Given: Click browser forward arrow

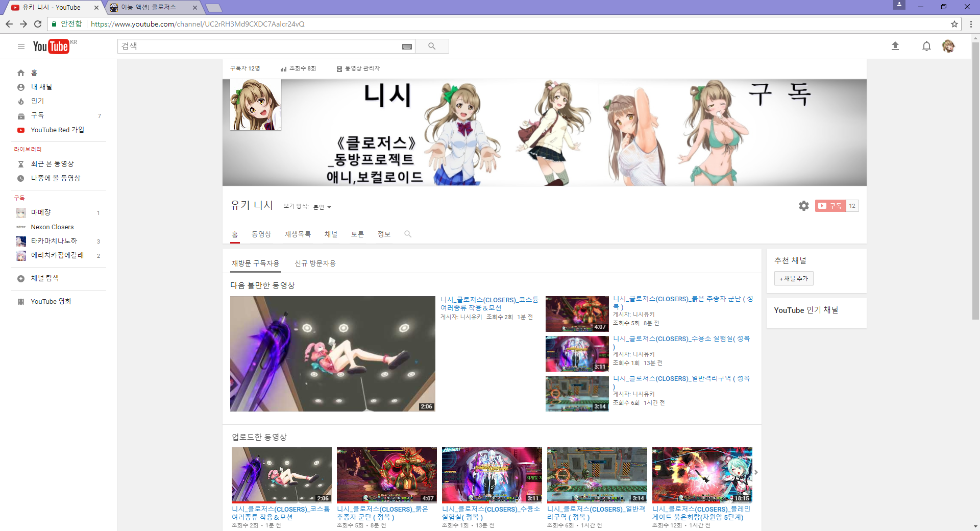Looking at the screenshot, I should point(23,24).
